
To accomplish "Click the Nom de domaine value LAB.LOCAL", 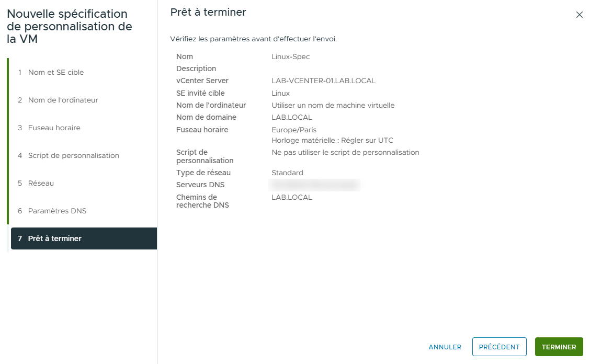I will pyautogui.click(x=291, y=117).
